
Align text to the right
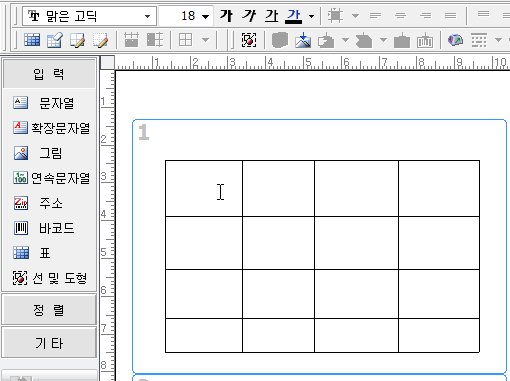point(425,15)
